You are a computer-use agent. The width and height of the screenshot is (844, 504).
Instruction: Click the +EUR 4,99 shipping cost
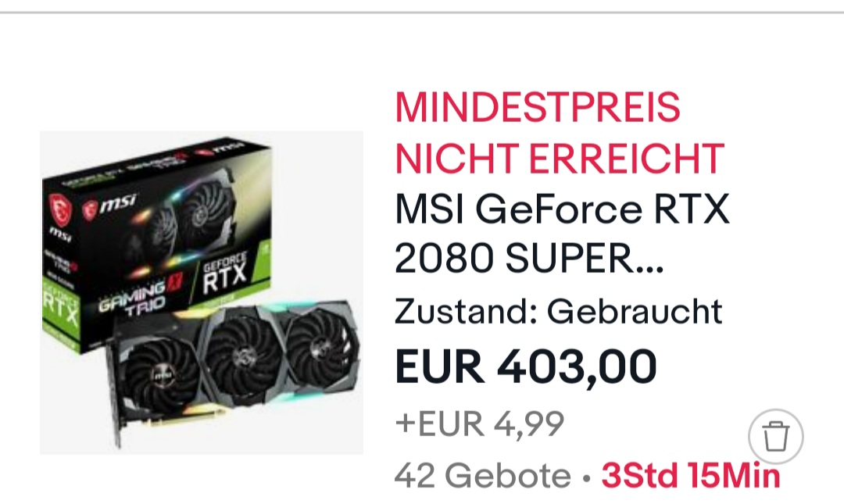(x=480, y=424)
